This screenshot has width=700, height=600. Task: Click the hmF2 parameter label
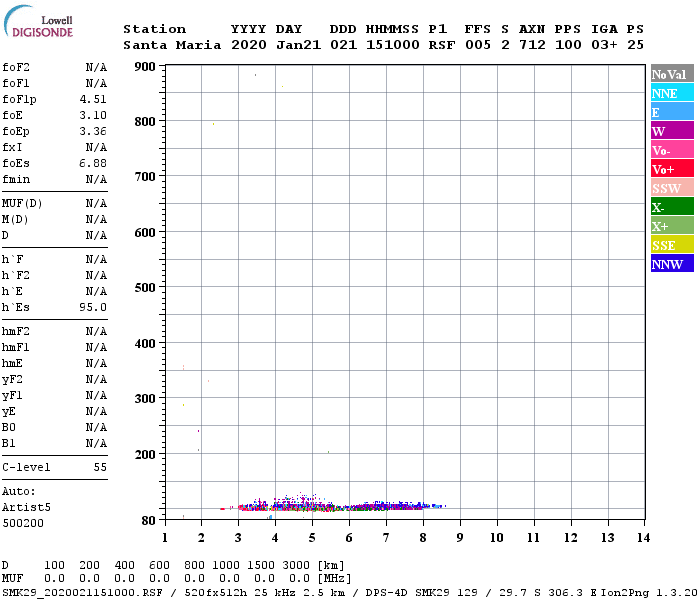point(16,331)
